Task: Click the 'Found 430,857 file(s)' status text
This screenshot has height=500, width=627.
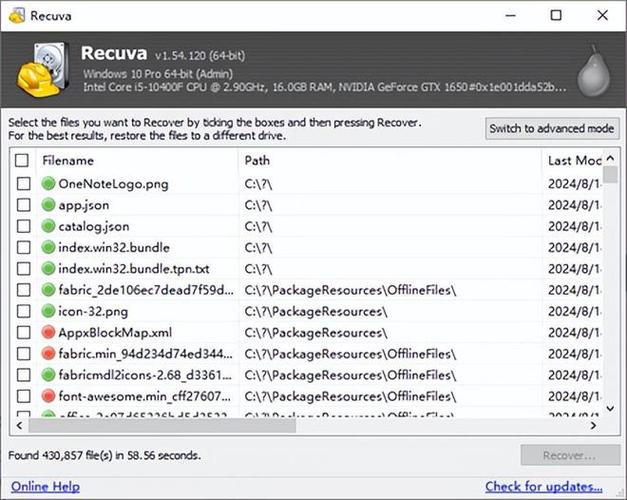Action: click(104, 455)
